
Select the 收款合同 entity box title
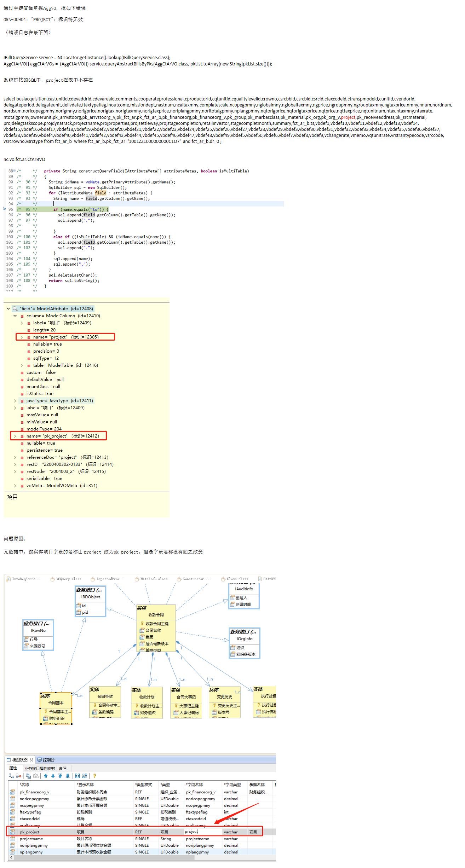coord(156,615)
